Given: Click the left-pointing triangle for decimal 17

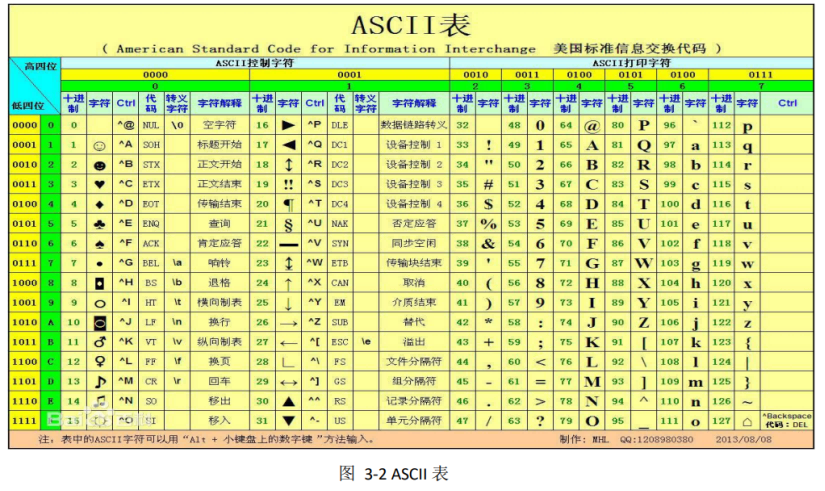Looking at the screenshot, I should click(288, 145).
